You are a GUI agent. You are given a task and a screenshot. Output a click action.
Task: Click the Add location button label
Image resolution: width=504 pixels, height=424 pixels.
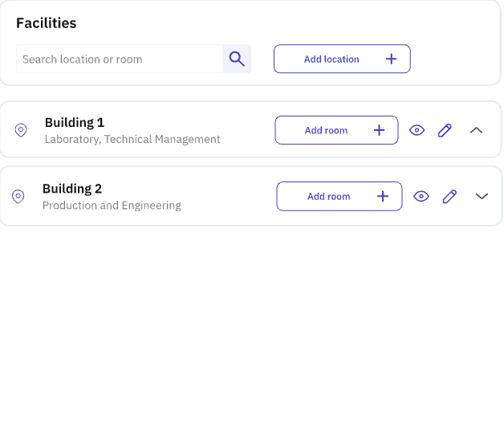click(331, 59)
